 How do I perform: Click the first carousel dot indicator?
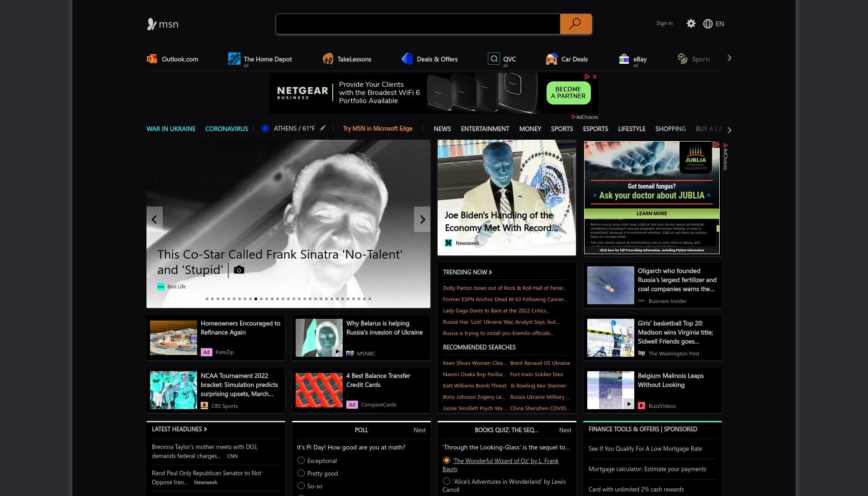[207, 299]
